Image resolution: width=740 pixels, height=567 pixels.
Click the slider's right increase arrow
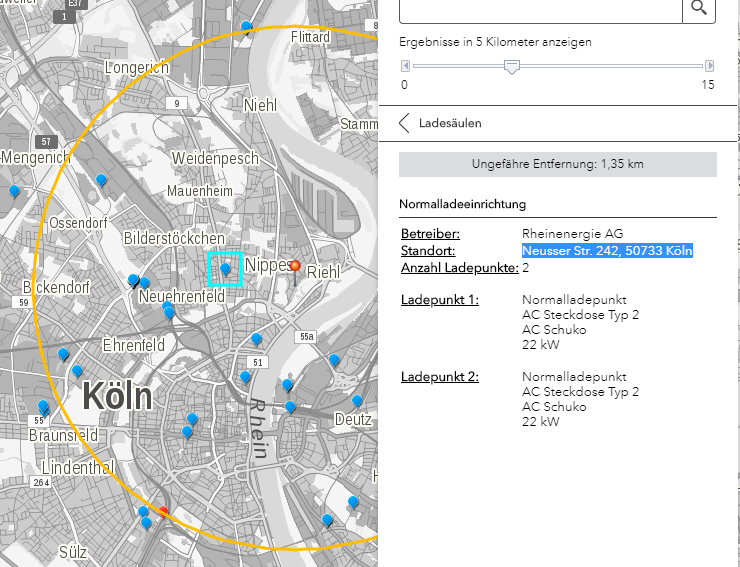click(x=710, y=66)
